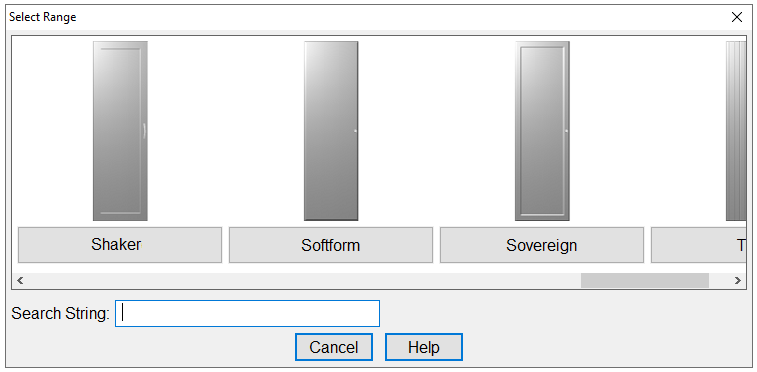This screenshot has width=757, height=372.
Task: Cancel the Select Range dialog
Action: point(334,347)
